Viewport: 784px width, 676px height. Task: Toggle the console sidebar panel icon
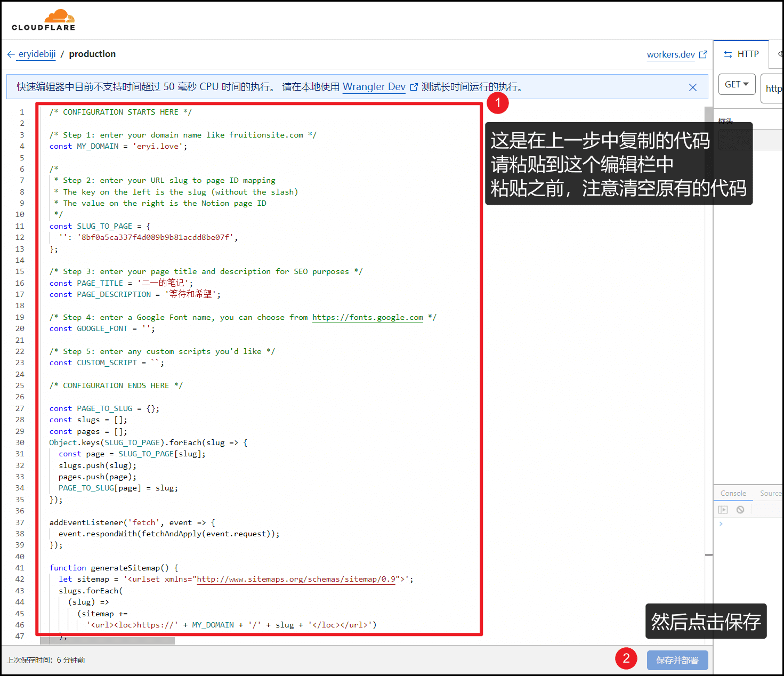coord(723,510)
